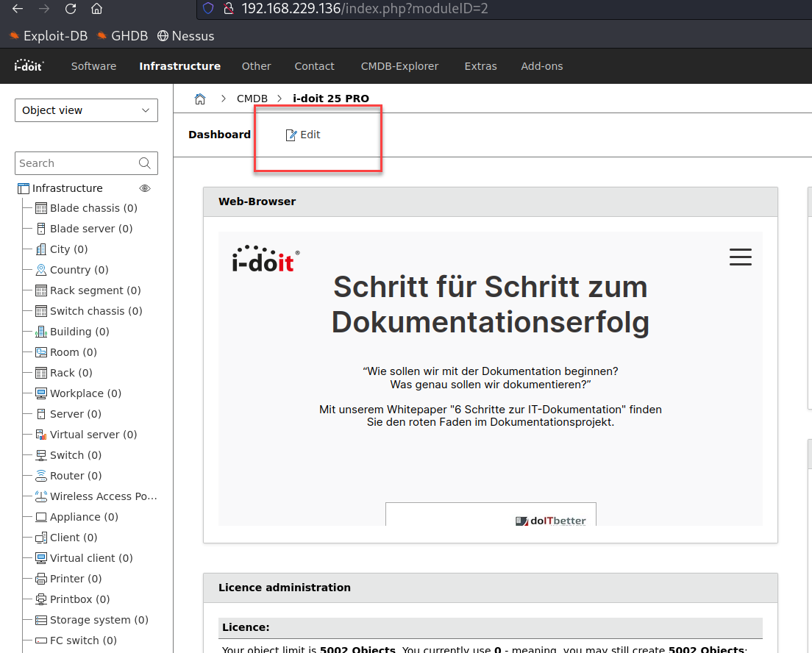Select the Rack segment (0) tree item
This screenshot has height=653, width=812.
point(96,290)
